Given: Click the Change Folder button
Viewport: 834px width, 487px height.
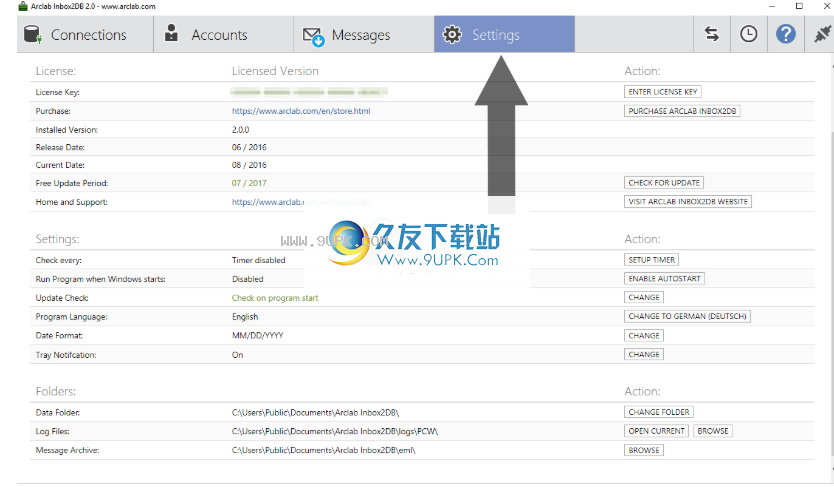Looking at the screenshot, I should click(x=658, y=412).
